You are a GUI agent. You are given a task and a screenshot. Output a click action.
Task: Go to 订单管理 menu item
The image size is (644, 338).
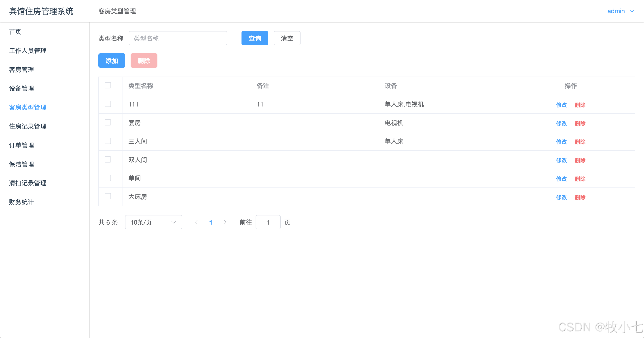pyautogui.click(x=21, y=145)
